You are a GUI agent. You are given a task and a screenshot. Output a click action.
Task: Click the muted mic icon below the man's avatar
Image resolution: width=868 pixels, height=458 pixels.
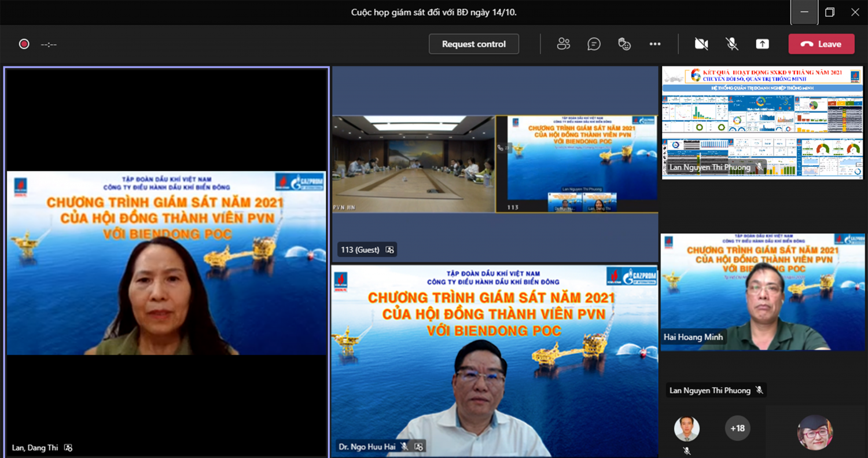pyautogui.click(x=687, y=450)
